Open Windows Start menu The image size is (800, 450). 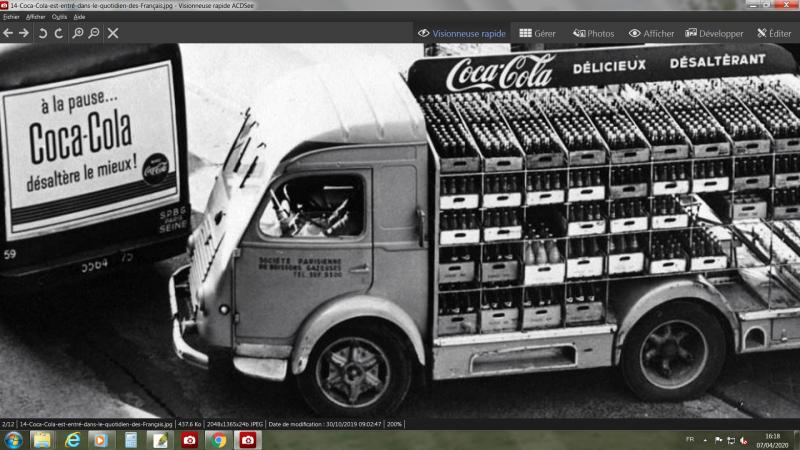13,440
